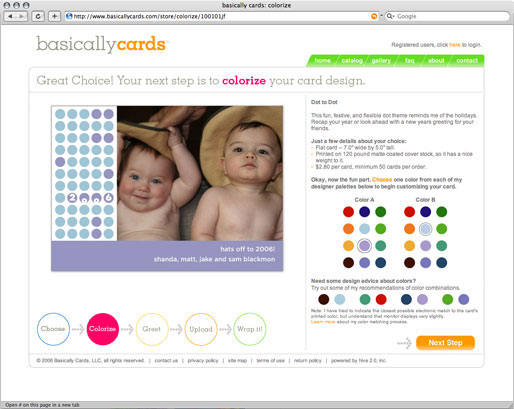The image size is (514, 409).
Task: Click the address bar URL field
Action: click(x=218, y=16)
